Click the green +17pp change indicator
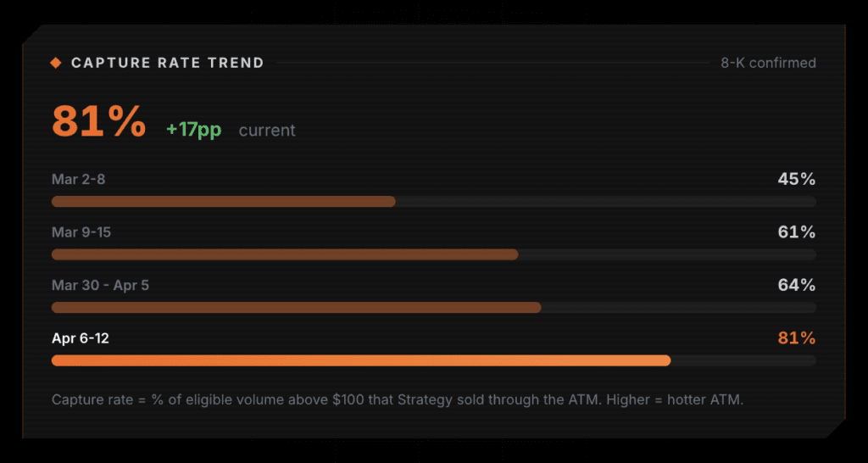This screenshot has height=463, width=868. click(193, 130)
